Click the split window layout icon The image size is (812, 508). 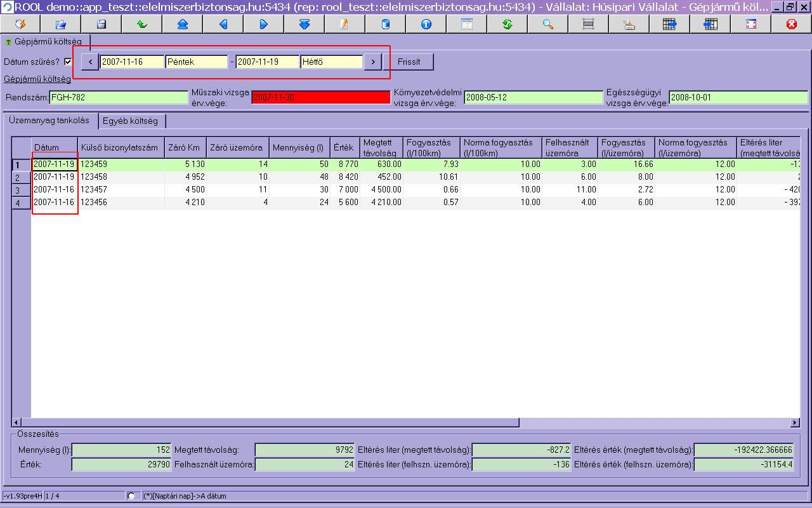pyautogui.click(x=467, y=24)
